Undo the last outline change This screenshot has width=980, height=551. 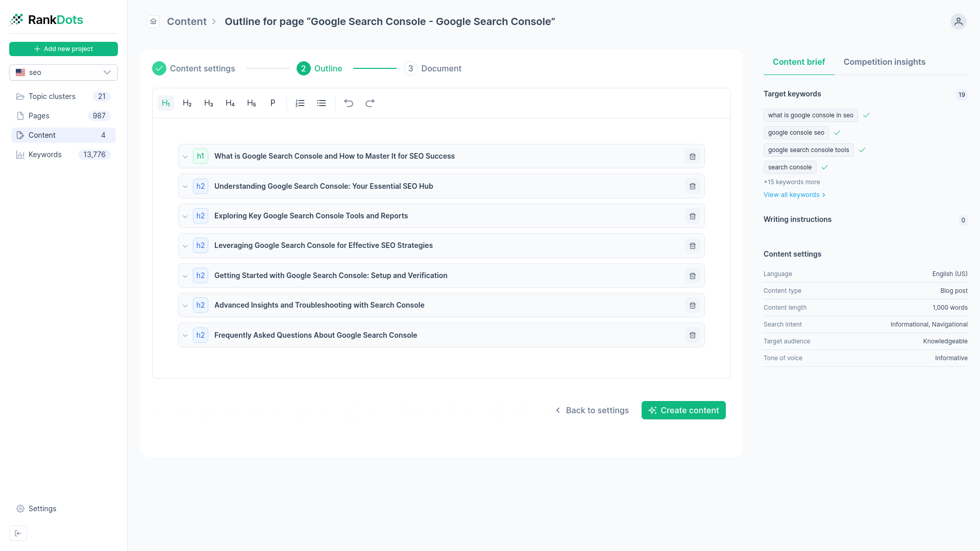pos(349,103)
